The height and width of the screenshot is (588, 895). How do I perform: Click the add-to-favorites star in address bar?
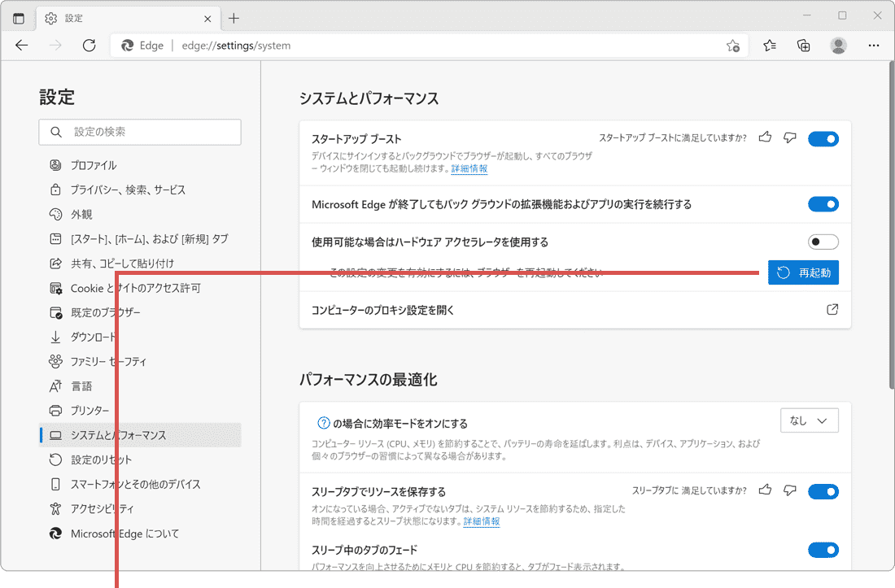(733, 46)
